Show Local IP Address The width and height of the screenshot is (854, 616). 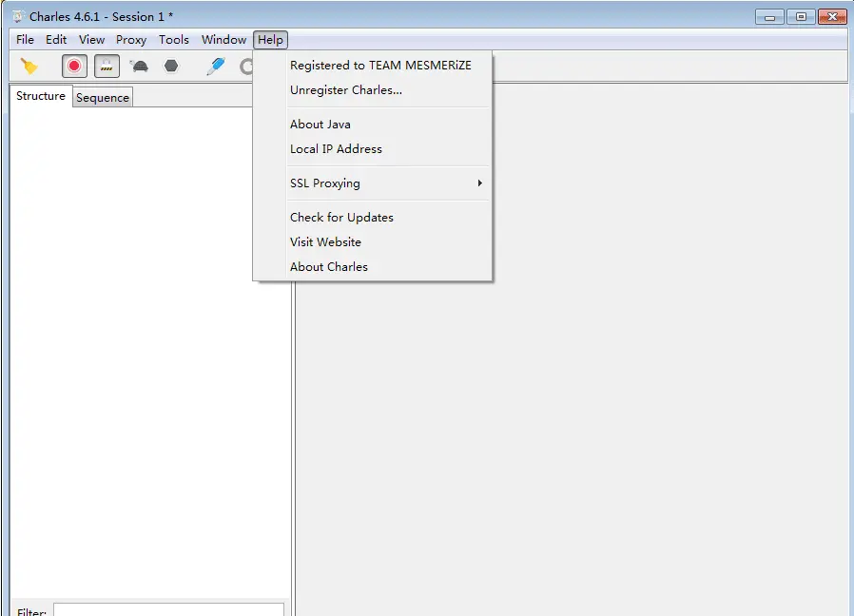pyautogui.click(x=336, y=149)
